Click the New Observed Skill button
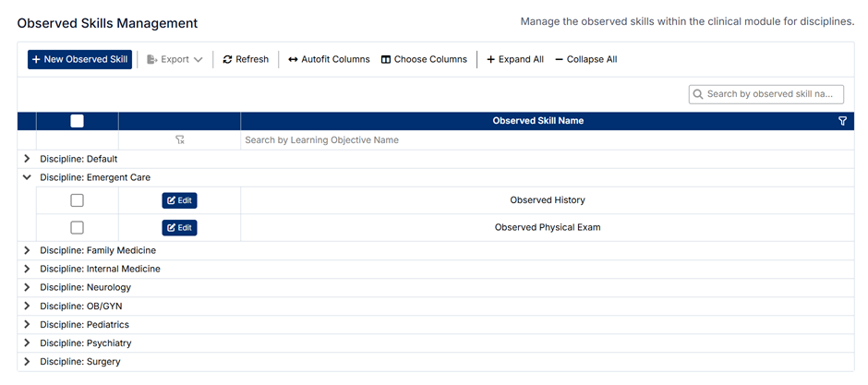This screenshot has height=385, width=868. (79, 59)
